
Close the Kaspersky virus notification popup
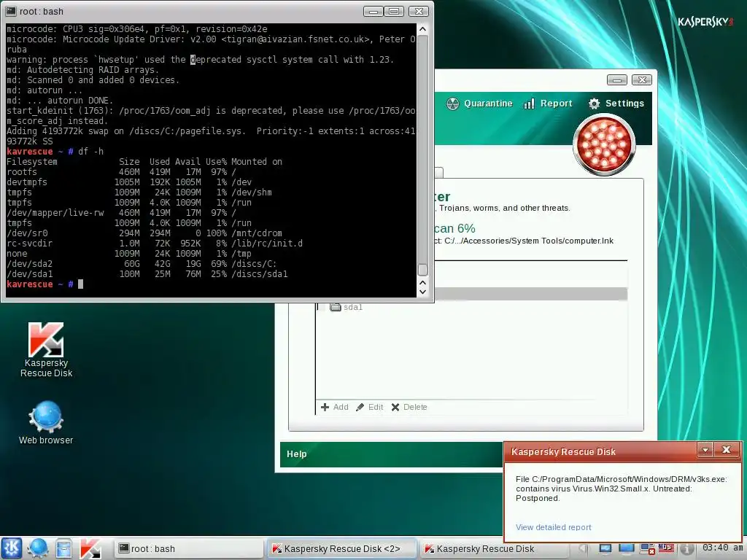pyautogui.click(x=726, y=449)
